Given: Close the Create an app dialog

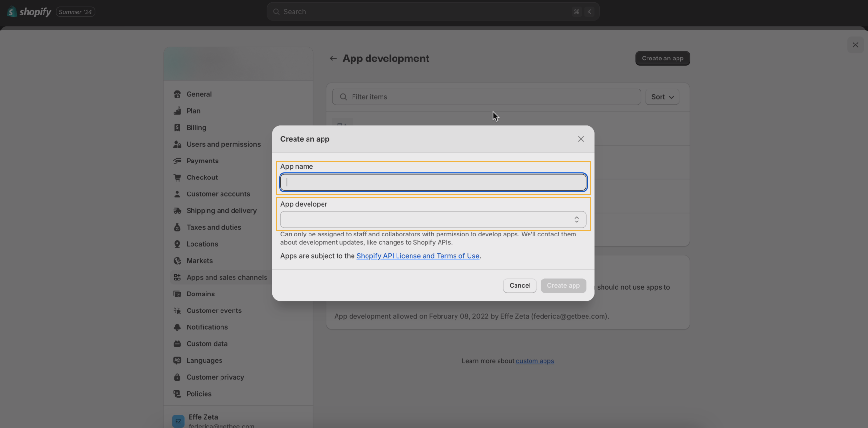Looking at the screenshot, I should [x=581, y=139].
